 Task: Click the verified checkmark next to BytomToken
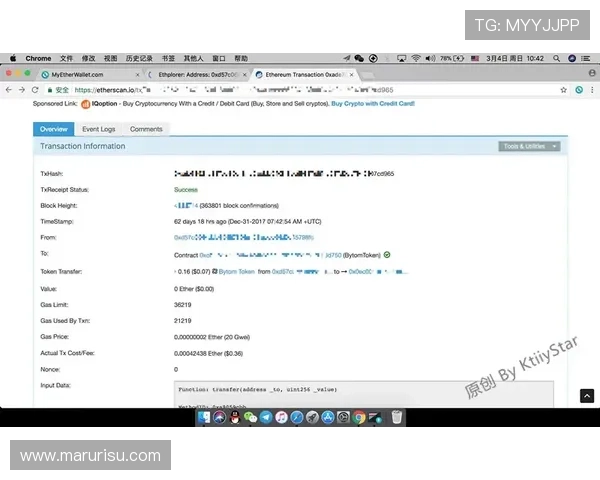tap(387, 255)
